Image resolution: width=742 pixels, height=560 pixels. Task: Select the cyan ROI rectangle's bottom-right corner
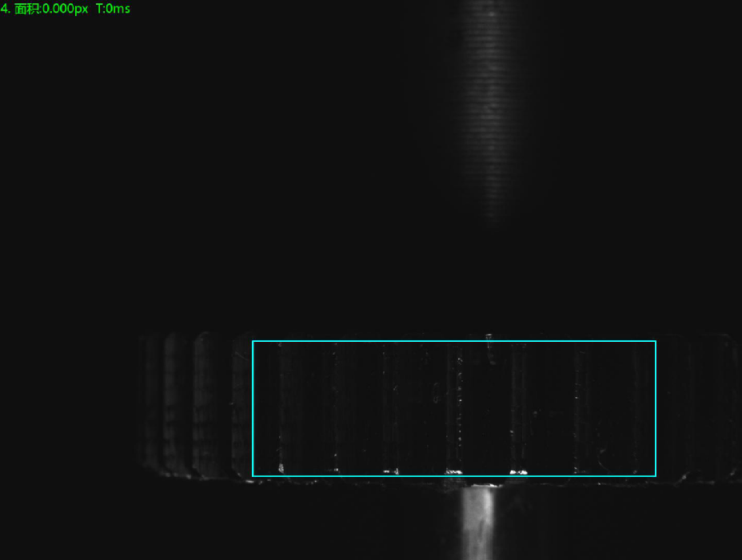click(x=656, y=476)
